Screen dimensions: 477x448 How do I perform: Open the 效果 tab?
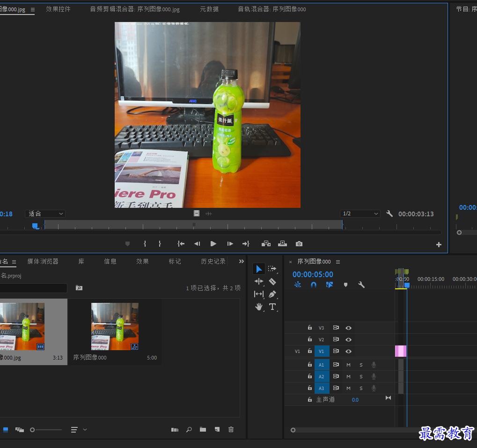pos(142,261)
